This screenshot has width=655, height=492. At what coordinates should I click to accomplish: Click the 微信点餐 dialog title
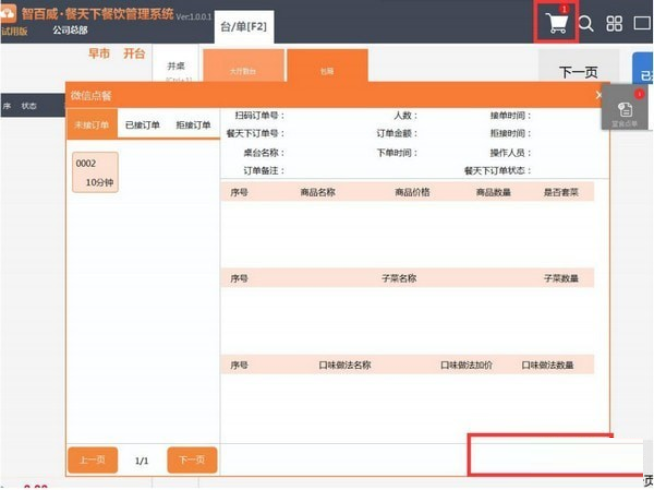(x=91, y=96)
